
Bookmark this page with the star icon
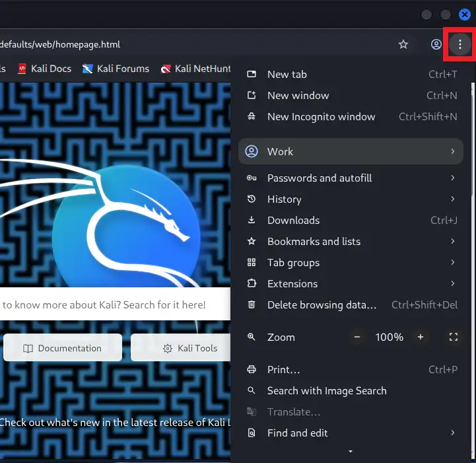403,44
